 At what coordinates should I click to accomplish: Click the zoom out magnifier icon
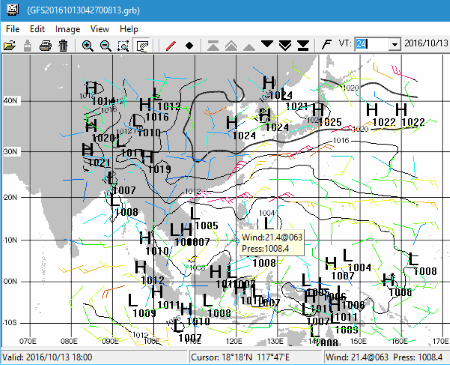pyautogui.click(x=106, y=45)
